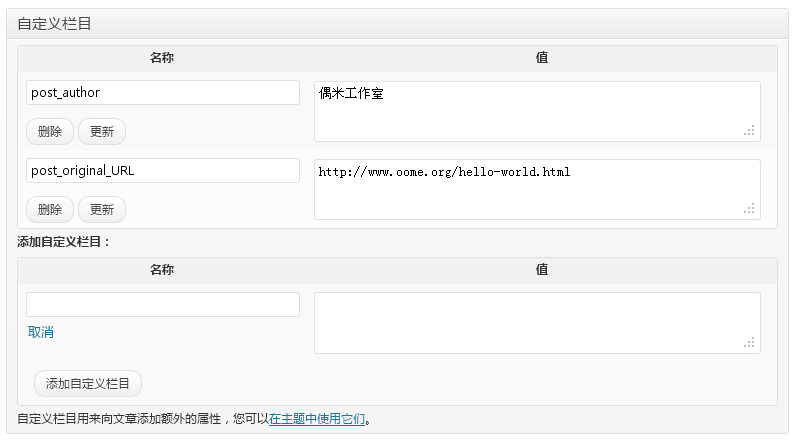
Task: Click the 取消 link
Action: pos(41,332)
